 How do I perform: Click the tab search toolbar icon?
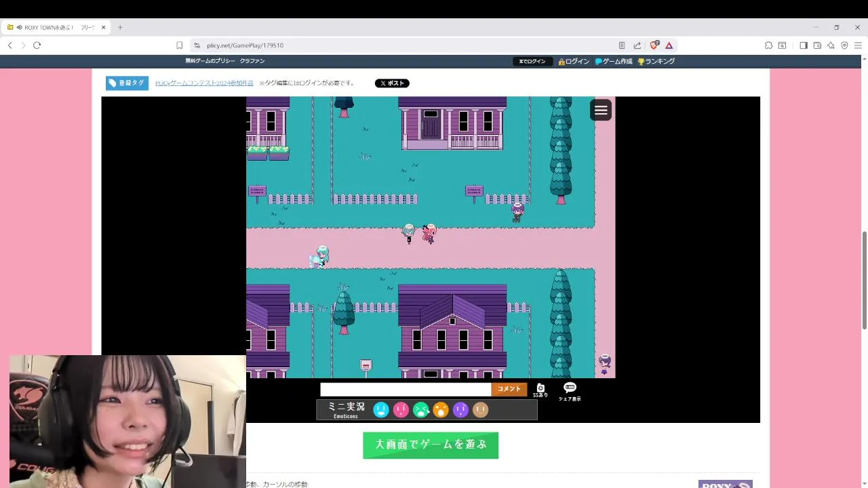pos(782,45)
